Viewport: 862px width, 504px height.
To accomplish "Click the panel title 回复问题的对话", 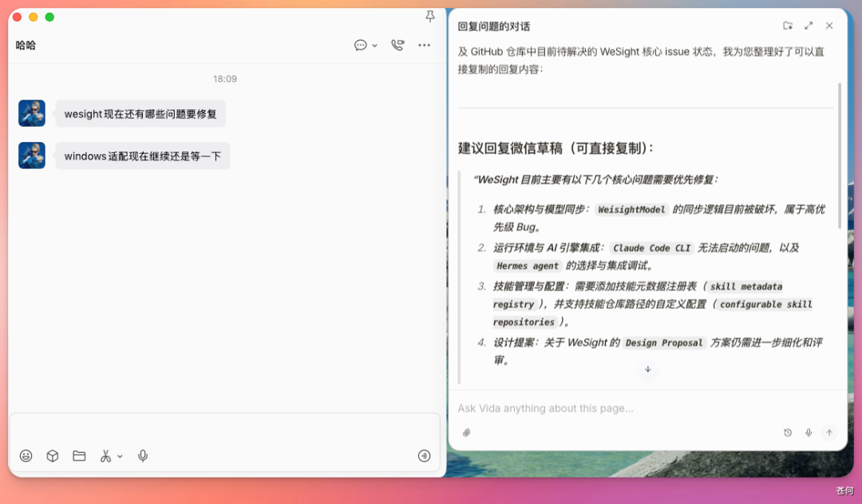I will (x=494, y=26).
